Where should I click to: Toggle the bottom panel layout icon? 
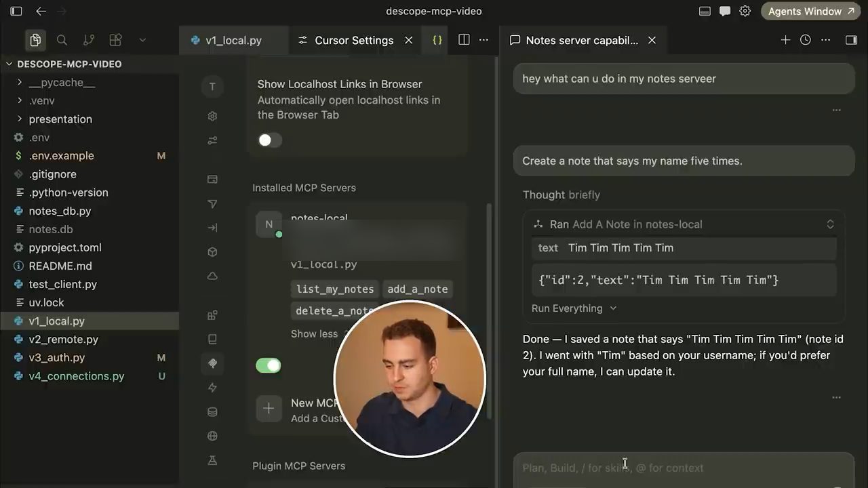[x=705, y=11]
